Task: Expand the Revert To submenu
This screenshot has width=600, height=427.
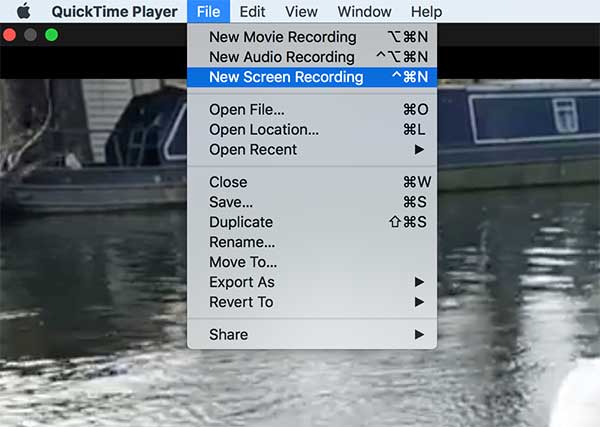Action: (312, 302)
